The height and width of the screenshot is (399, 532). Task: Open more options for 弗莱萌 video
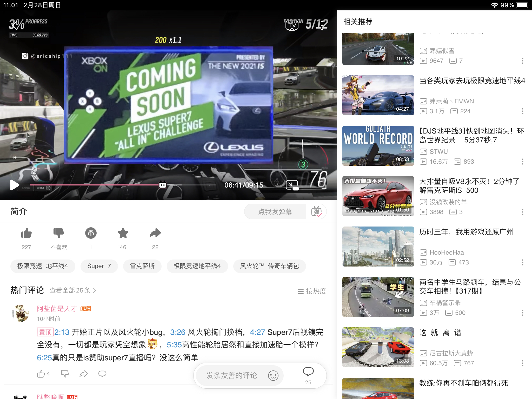pos(523,111)
